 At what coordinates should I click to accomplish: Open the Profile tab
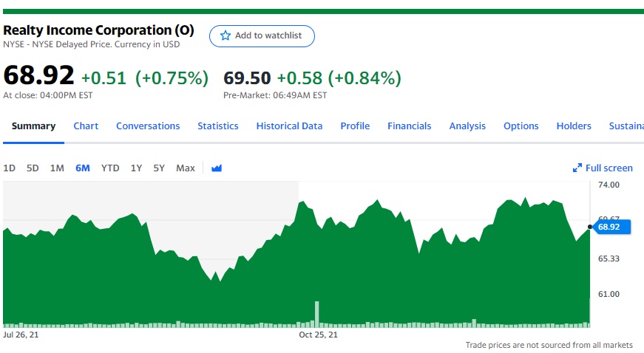coord(355,126)
